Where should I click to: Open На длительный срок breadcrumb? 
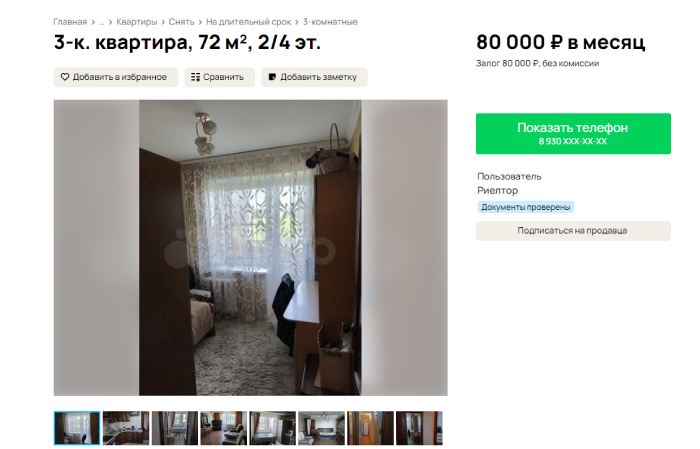248,21
